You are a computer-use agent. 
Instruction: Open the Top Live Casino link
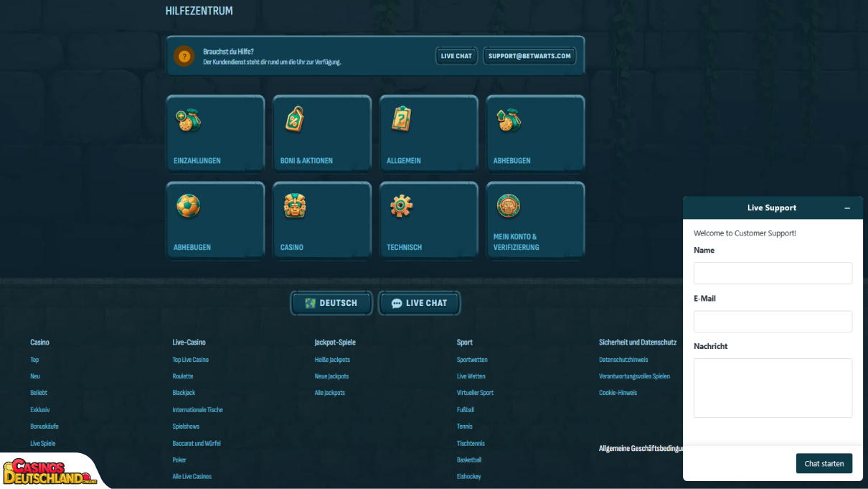tap(191, 360)
